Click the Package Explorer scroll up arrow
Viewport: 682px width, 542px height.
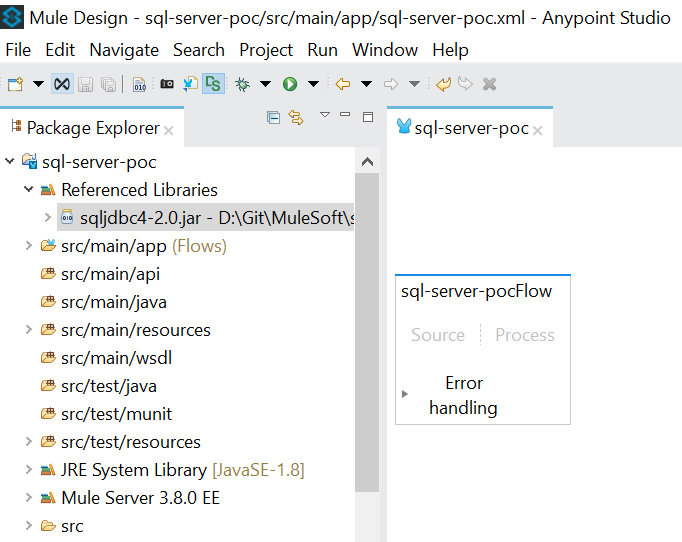[368, 162]
